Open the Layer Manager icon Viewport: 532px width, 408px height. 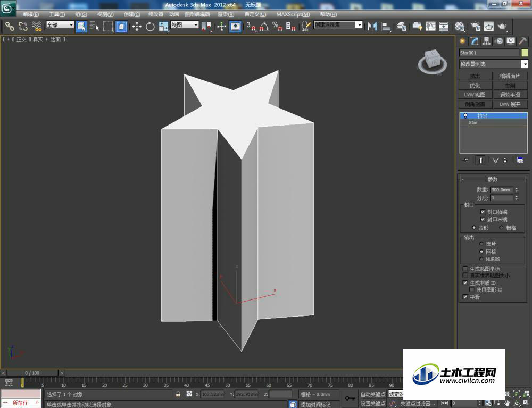[401, 26]
